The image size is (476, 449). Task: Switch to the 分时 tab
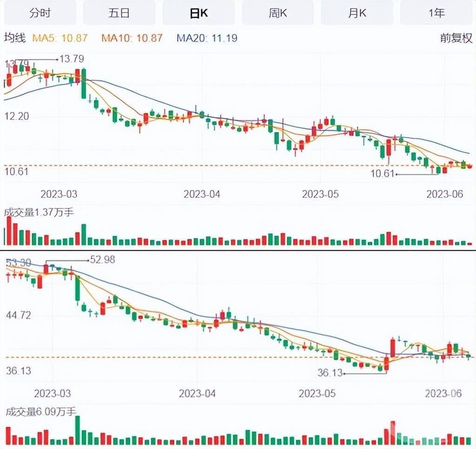(x=40, y=13)
